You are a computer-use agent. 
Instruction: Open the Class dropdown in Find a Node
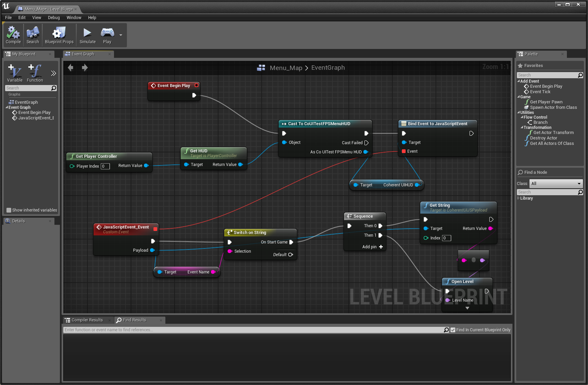(x=556, y=184)
